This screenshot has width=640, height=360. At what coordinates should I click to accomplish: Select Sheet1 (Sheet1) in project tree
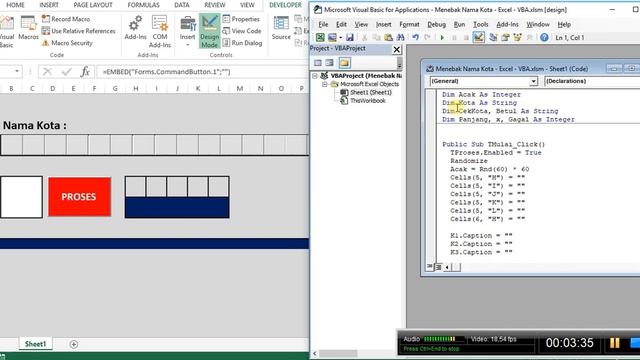coord(371,93)
